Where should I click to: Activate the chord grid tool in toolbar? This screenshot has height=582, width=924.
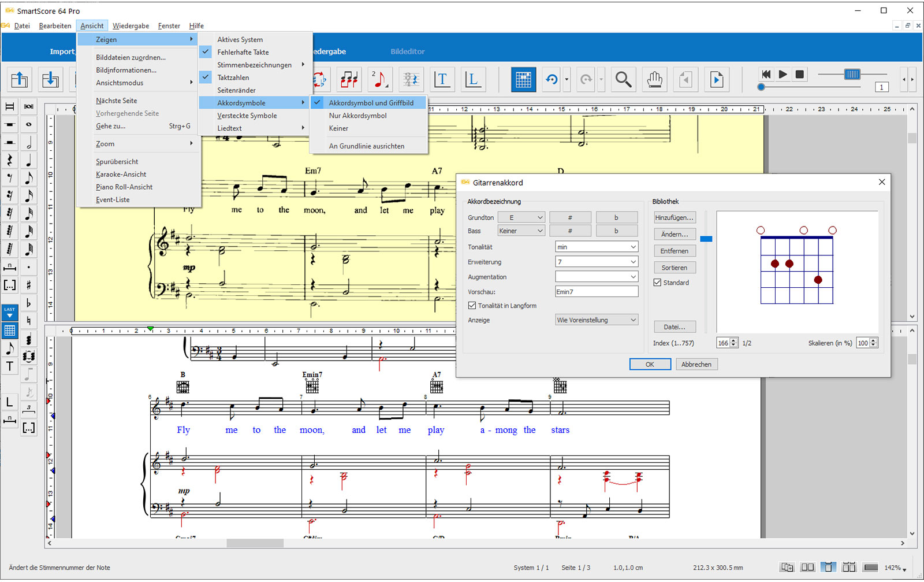click(523, 79)
